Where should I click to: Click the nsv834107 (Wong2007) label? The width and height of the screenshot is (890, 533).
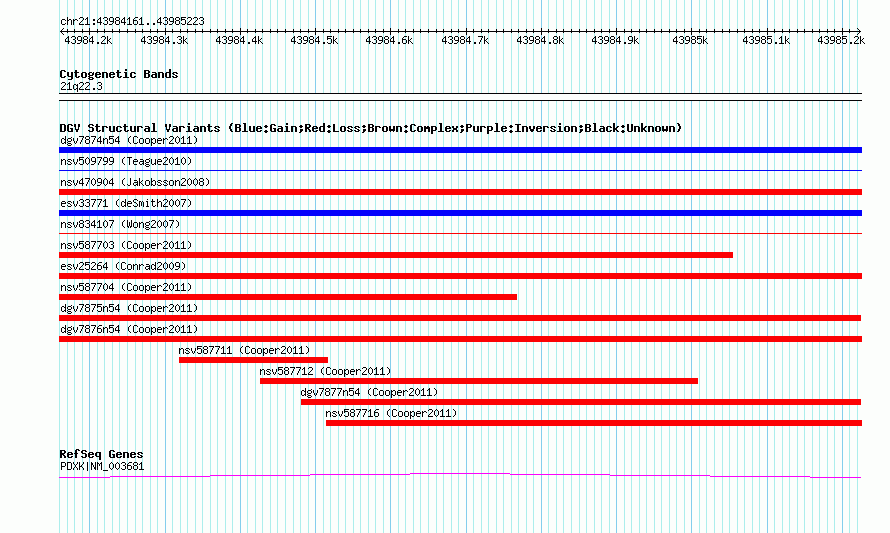tap(120, 224)
